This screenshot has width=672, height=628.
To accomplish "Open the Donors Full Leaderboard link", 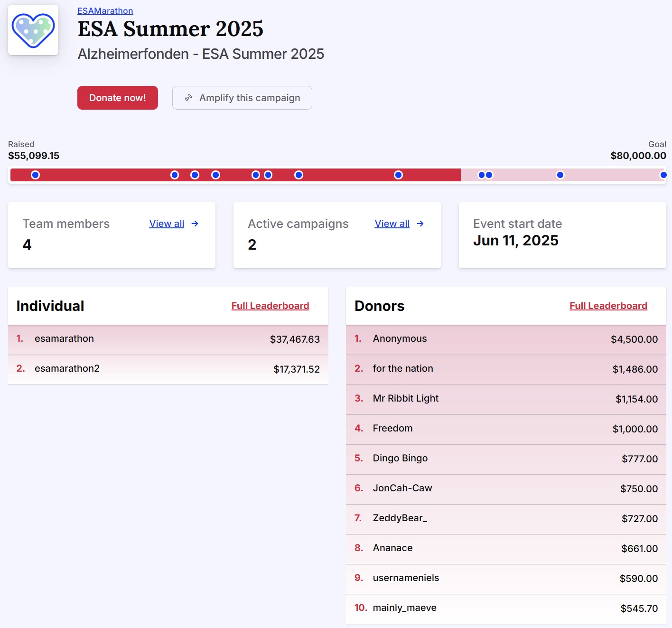I will 608,306.
